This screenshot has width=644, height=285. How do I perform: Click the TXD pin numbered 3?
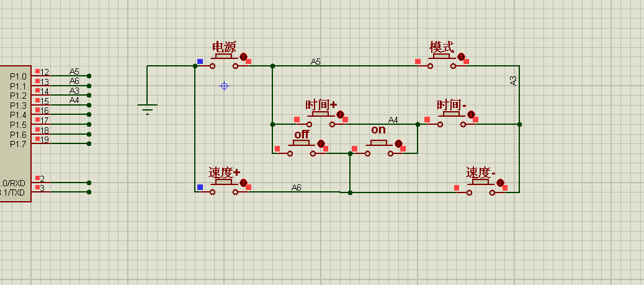click(x=42, y=189)
